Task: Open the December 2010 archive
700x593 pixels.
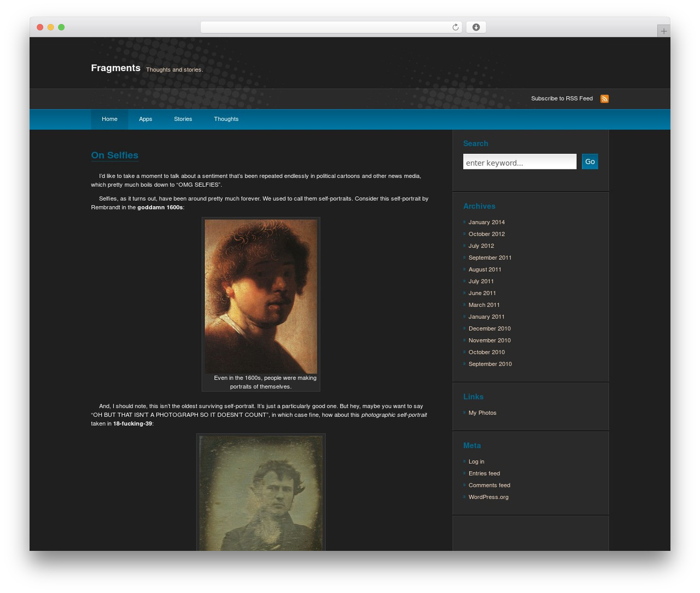Action: (x=489, y=329)
